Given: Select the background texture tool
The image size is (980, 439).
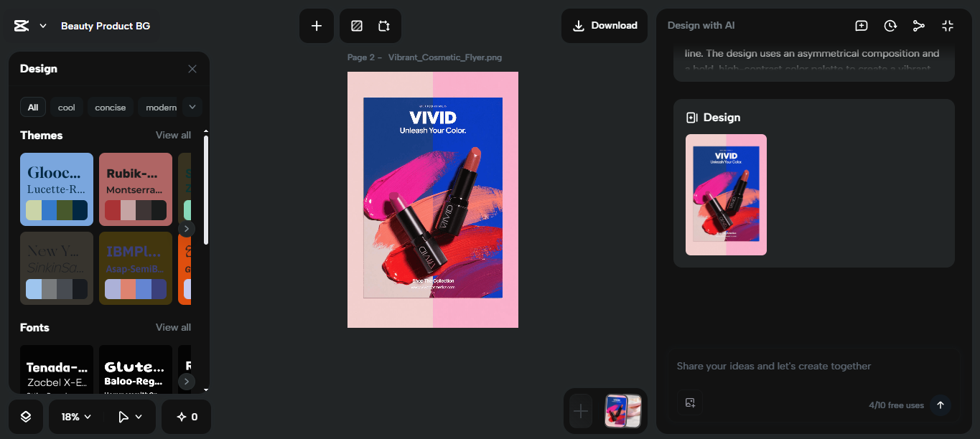Looking at the screenshot, I should click(x=356, y=25).
